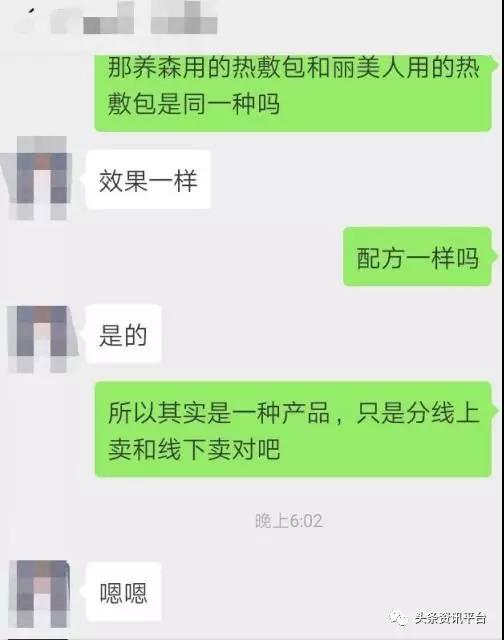Click the 头条资讯平台 watermark text

point(451,618)
